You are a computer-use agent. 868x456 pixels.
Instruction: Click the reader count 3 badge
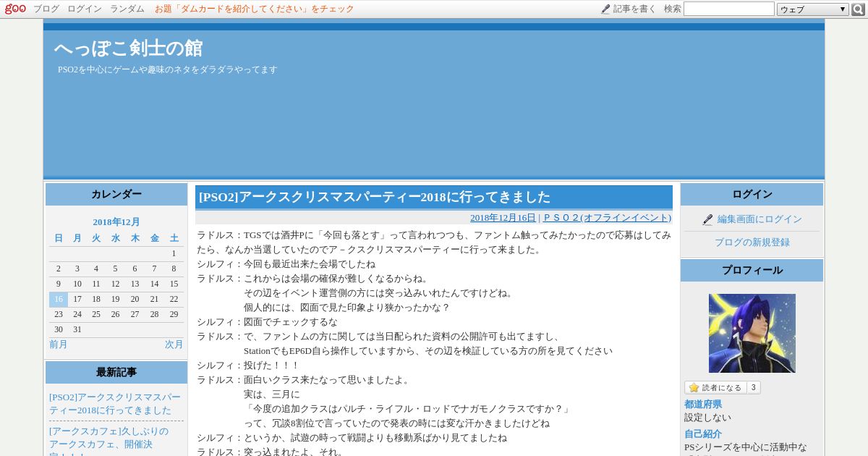(754, 387)
